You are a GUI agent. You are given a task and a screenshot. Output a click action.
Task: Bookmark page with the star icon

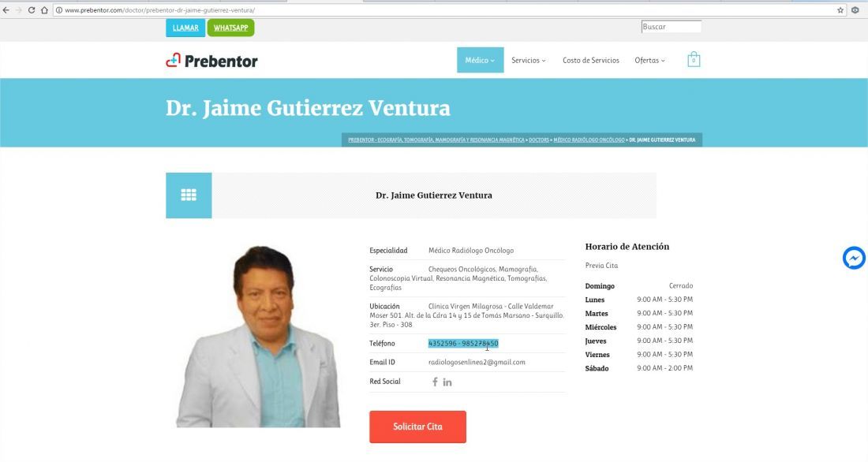[840, 10]
